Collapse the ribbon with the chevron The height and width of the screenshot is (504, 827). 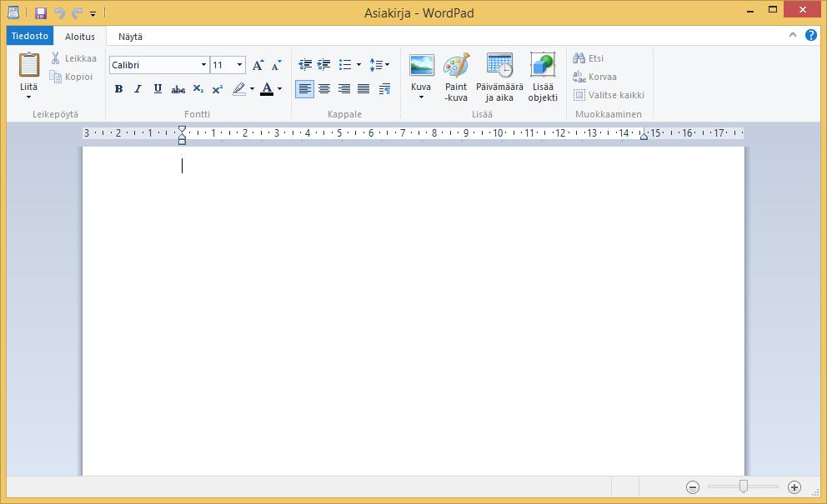tap(793, 35)
